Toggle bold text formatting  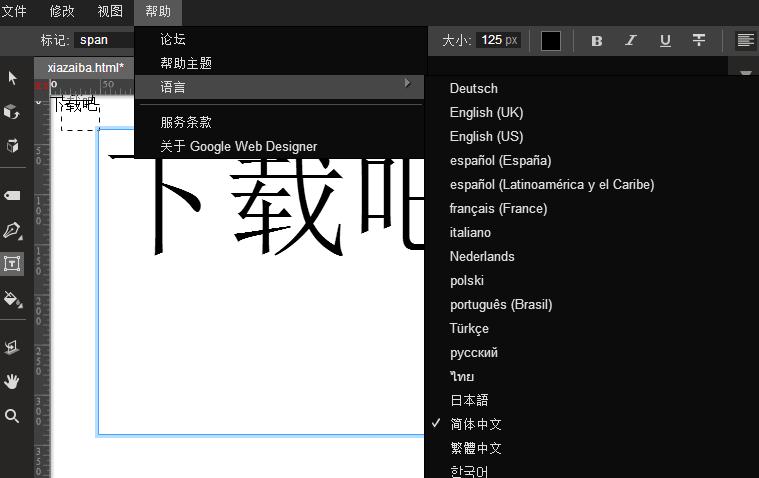pos(597,41)
